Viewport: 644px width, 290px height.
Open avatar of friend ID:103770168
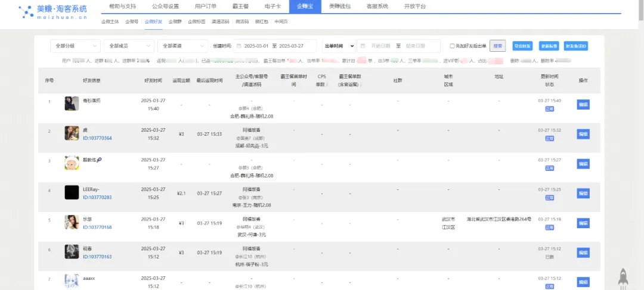[x=72, y=222]
